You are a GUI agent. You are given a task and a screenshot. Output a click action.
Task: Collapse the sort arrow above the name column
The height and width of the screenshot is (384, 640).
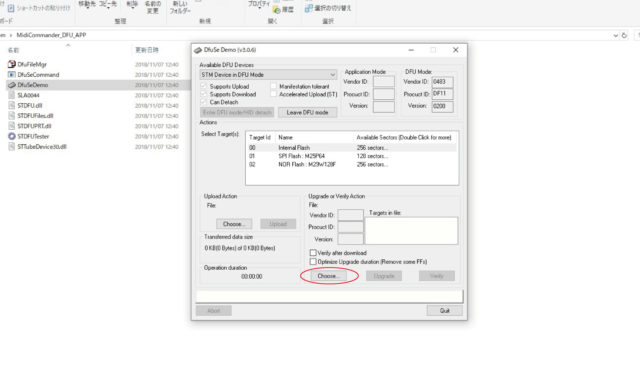(68, 45)
